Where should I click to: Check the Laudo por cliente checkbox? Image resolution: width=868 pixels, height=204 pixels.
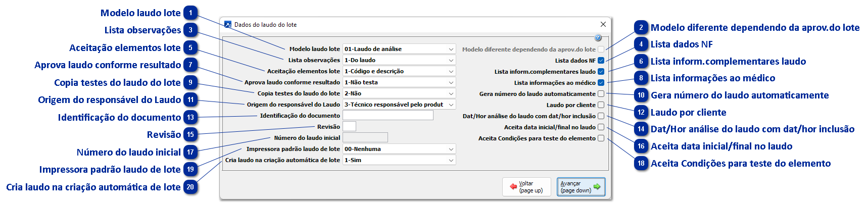pos(601,105)
